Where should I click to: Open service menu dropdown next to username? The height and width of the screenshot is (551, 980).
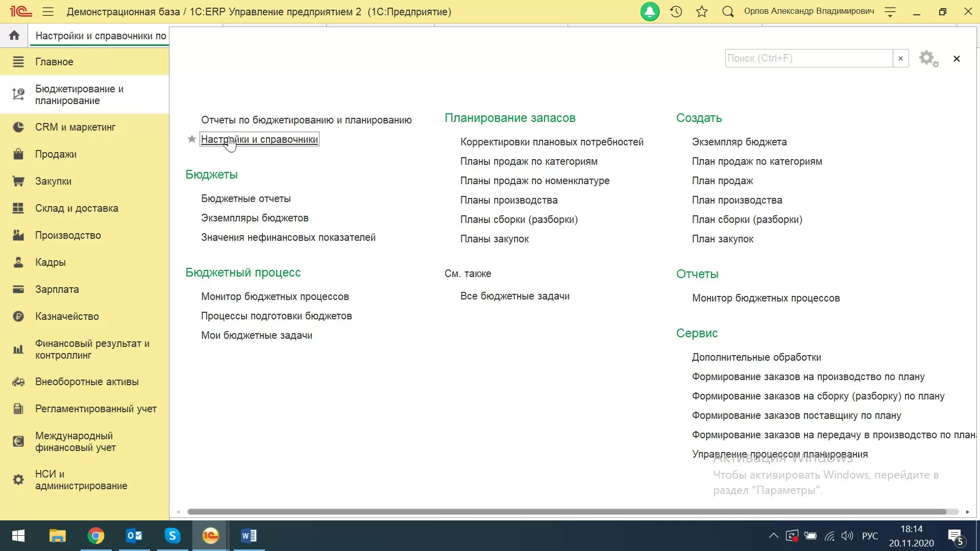(x=890, y=12)
